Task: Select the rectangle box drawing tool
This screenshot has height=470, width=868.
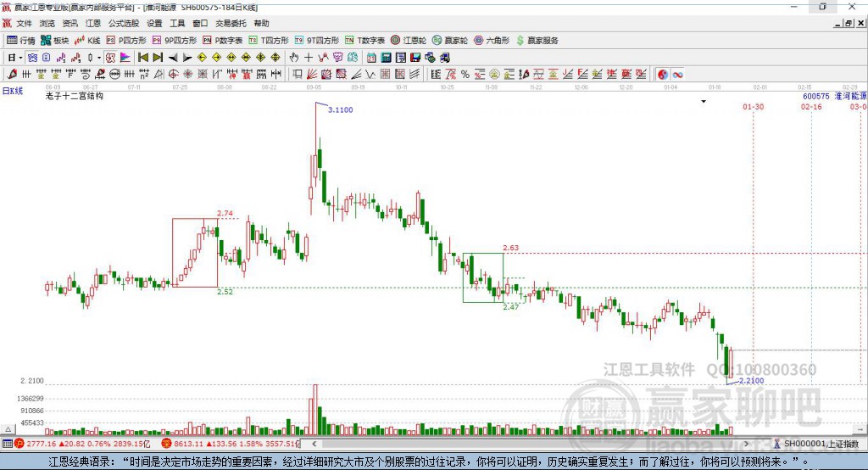Action: (298, 74)
